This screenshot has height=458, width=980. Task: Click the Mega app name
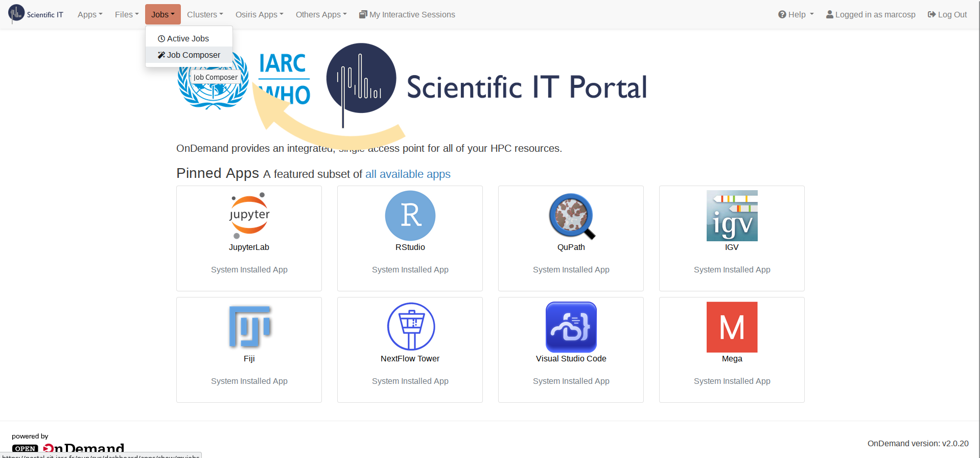pos(732,359)
